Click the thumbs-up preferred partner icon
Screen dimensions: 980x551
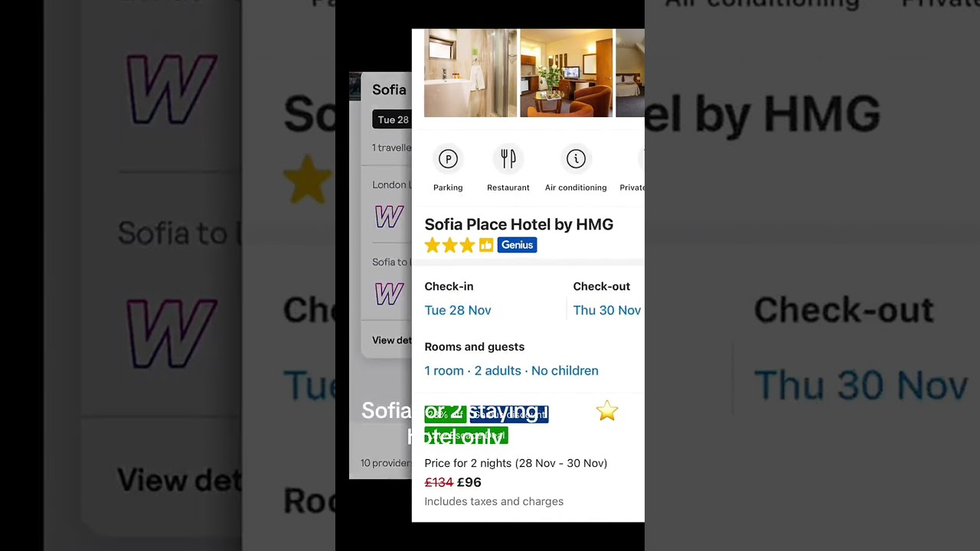(x=486, y=245)
